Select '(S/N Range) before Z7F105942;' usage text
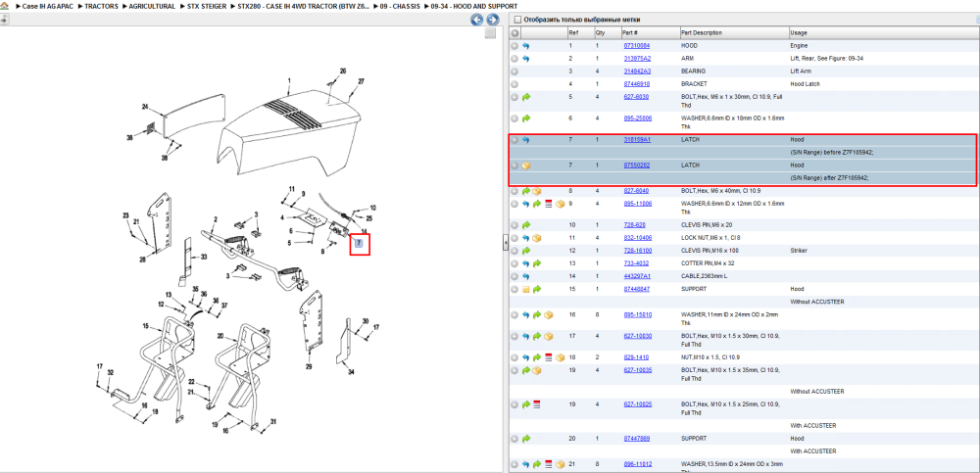 (x=830, y=153)
